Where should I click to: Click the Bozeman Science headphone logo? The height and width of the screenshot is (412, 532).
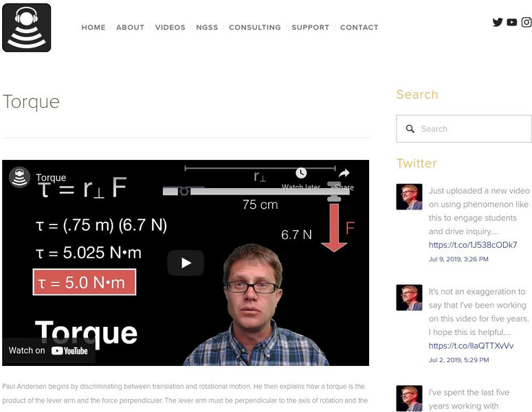pyautogui.click(x=27, y=27)
